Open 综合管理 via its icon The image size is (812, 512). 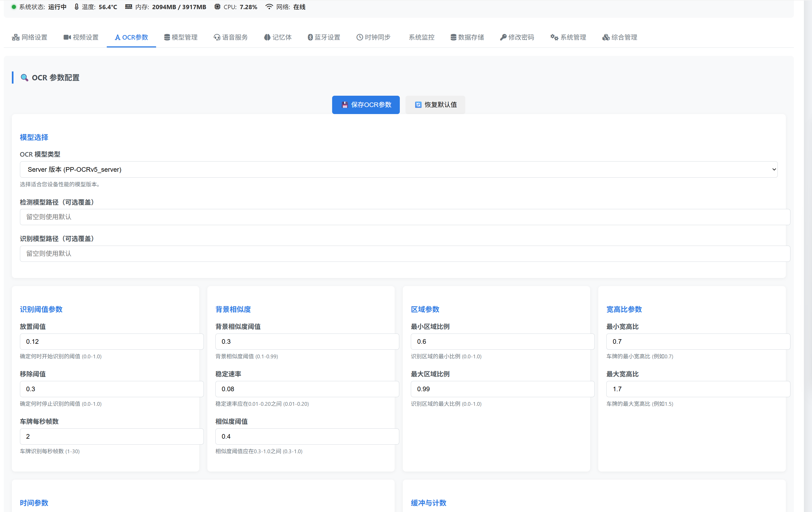[605, 37]
